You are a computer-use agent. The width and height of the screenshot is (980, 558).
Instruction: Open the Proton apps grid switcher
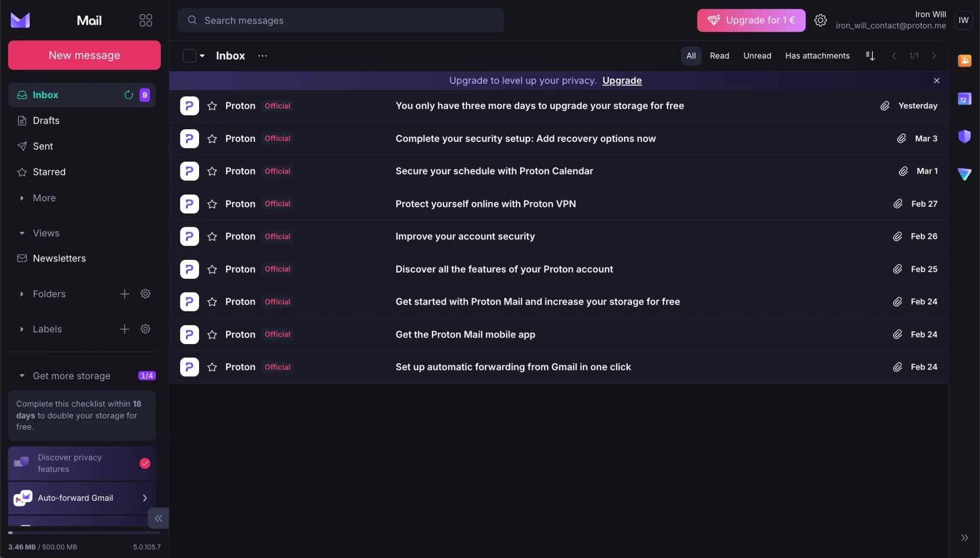pos(145,20)
